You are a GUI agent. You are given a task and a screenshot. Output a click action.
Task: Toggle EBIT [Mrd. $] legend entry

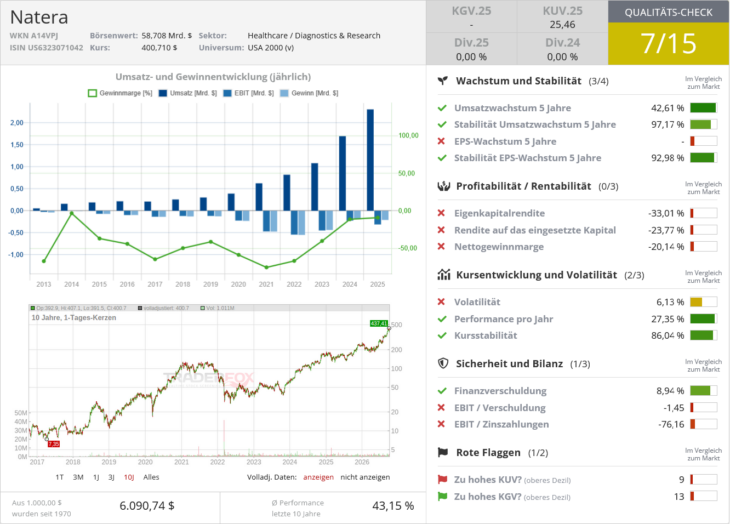tap(249, 93)
